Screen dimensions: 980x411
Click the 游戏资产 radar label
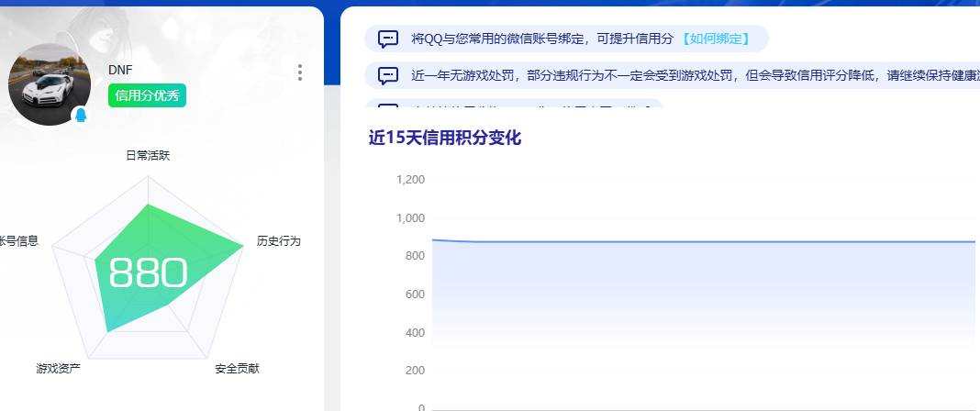click(x=58, y=369)
